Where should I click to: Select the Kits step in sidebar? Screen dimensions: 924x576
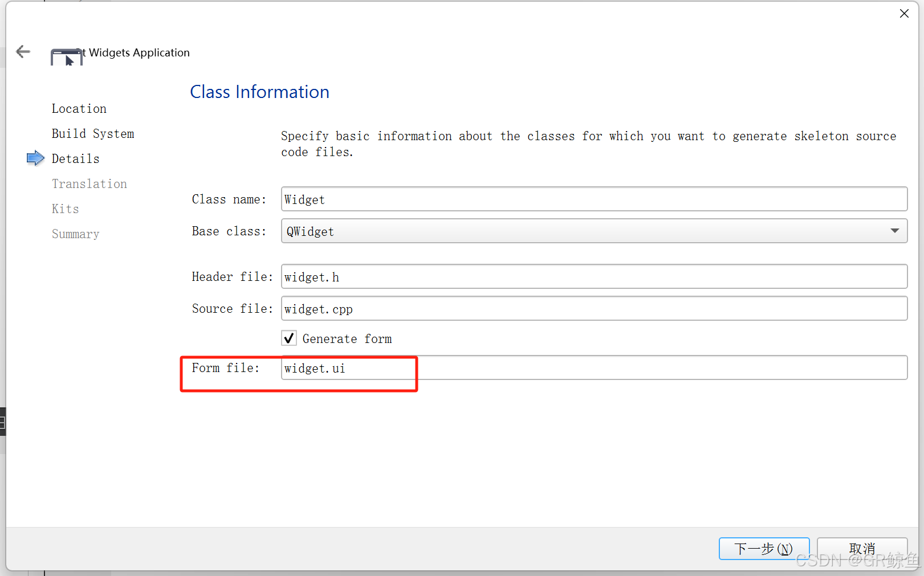pos(66,209)
